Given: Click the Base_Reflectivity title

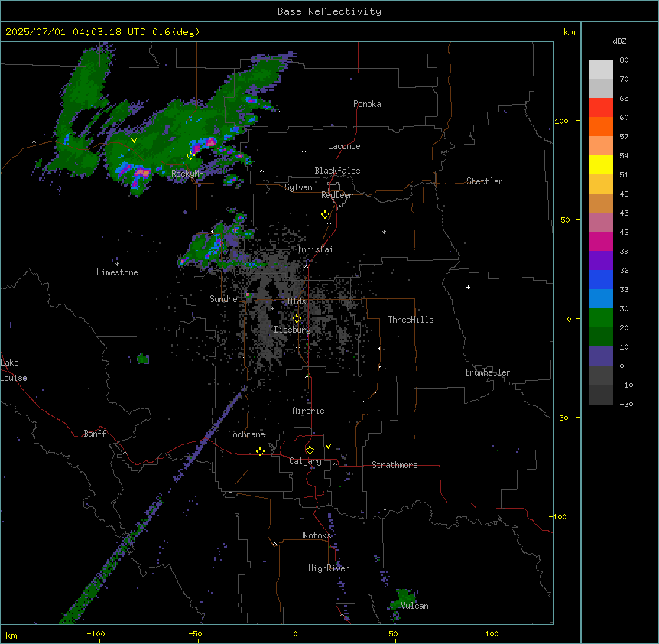Looking at the screenshot, I should pos(329,11).
